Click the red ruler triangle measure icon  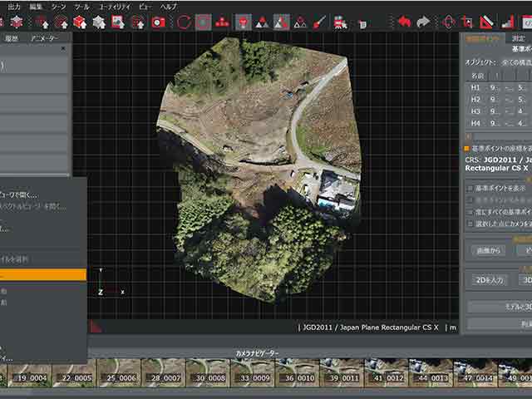tap(486, 22)
